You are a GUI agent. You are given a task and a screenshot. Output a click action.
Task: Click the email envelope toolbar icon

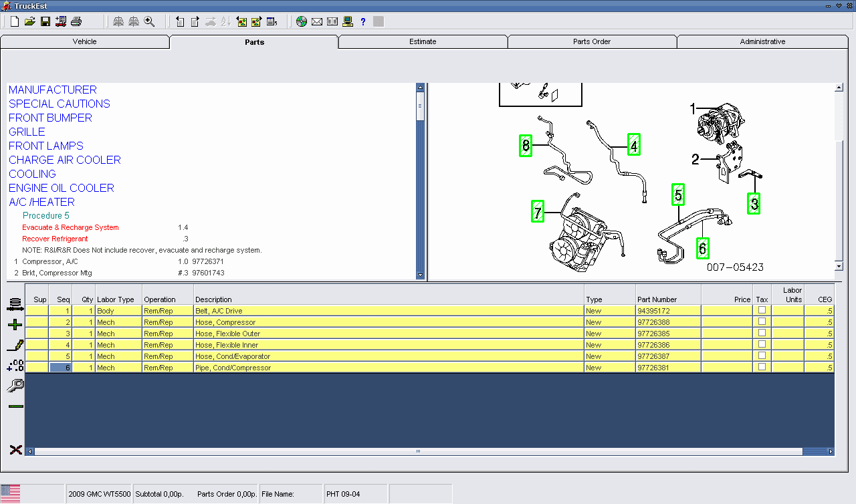pos(316,21)
